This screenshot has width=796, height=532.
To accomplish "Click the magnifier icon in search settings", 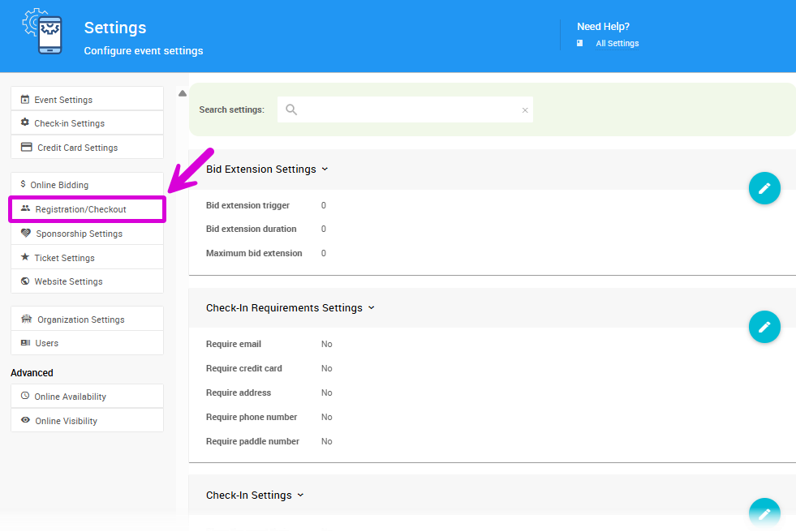I will pyautogui.click(x=291, y=109).
